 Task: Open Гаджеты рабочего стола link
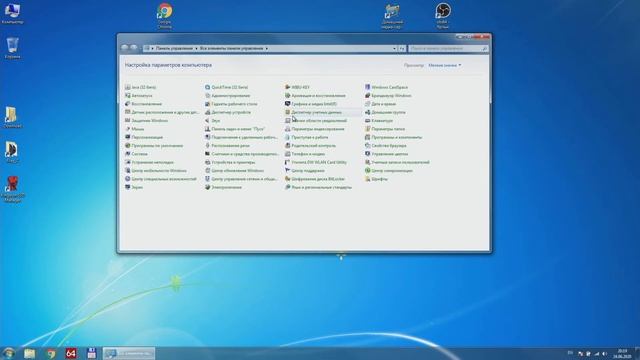(234, 104)
